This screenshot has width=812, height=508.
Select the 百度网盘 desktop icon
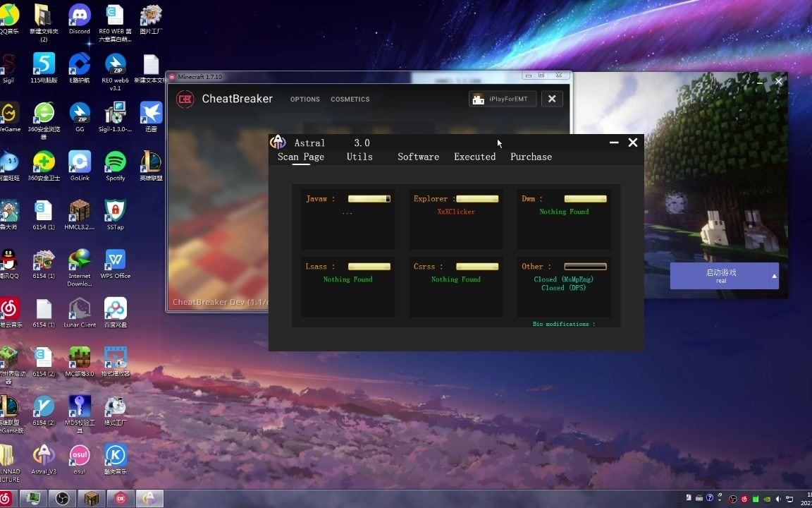click(x=116, y=313)
